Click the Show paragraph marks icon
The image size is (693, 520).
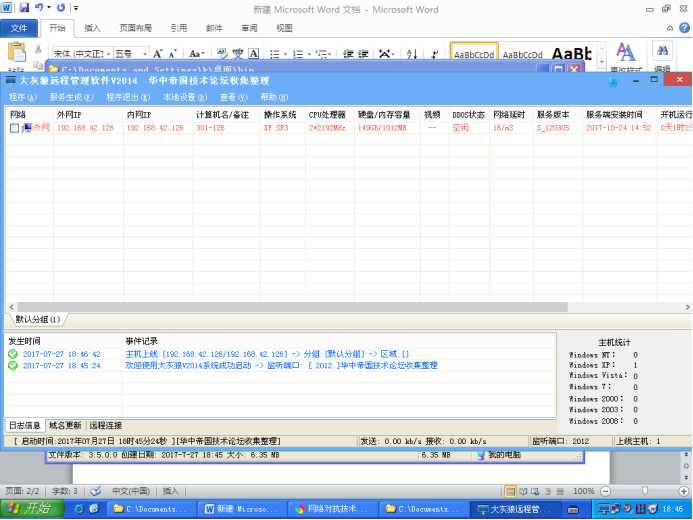tap(435, 54)
